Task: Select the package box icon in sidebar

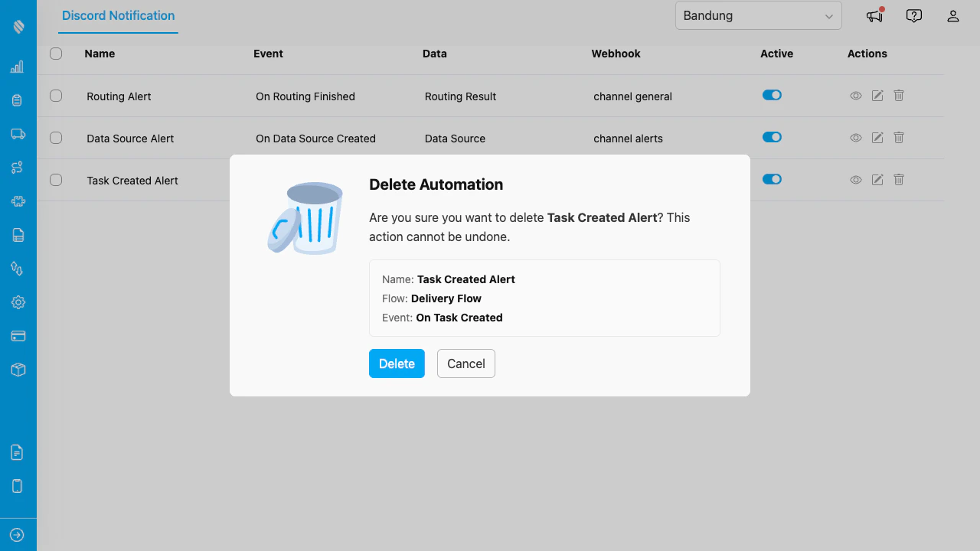Action: pos(17,369)
